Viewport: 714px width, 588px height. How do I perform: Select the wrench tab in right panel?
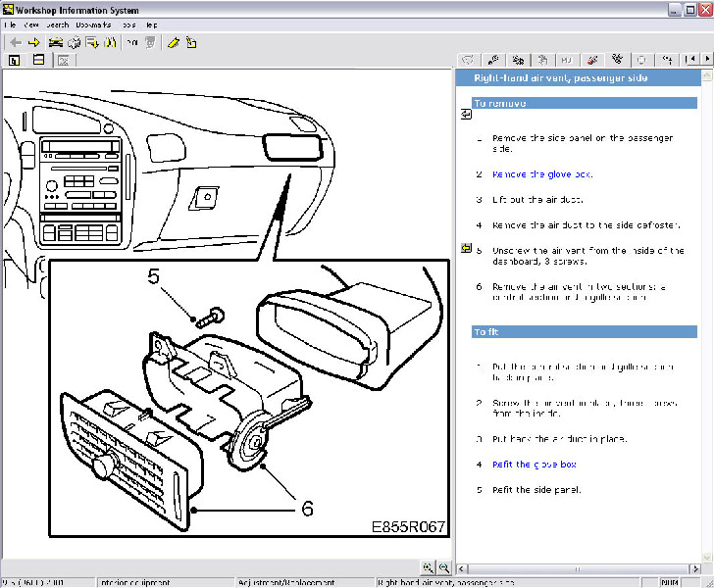coord(494,60)
